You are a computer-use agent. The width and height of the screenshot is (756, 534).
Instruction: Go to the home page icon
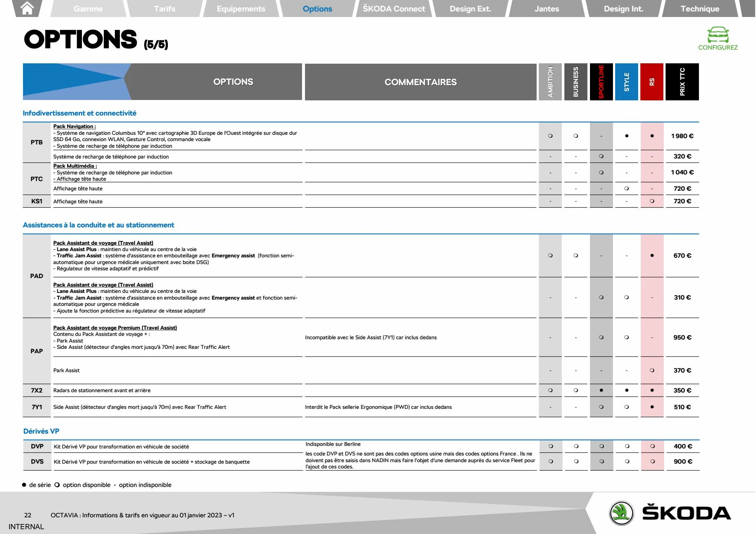(27, 8)
